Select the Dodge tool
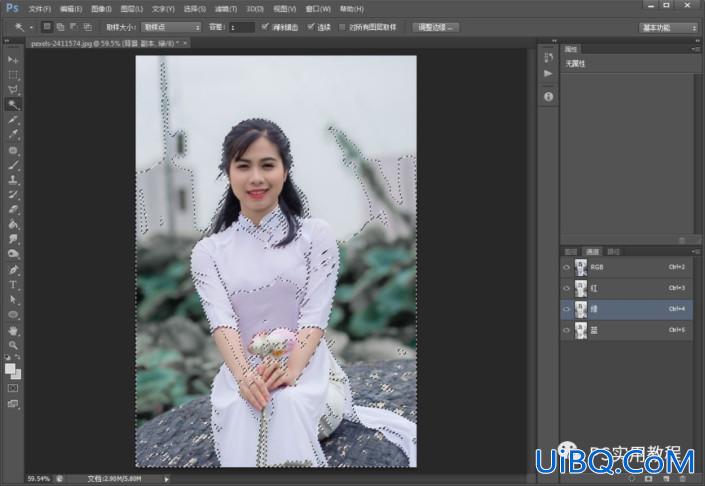This screenshot has width=705, height=486. [13, 254]
